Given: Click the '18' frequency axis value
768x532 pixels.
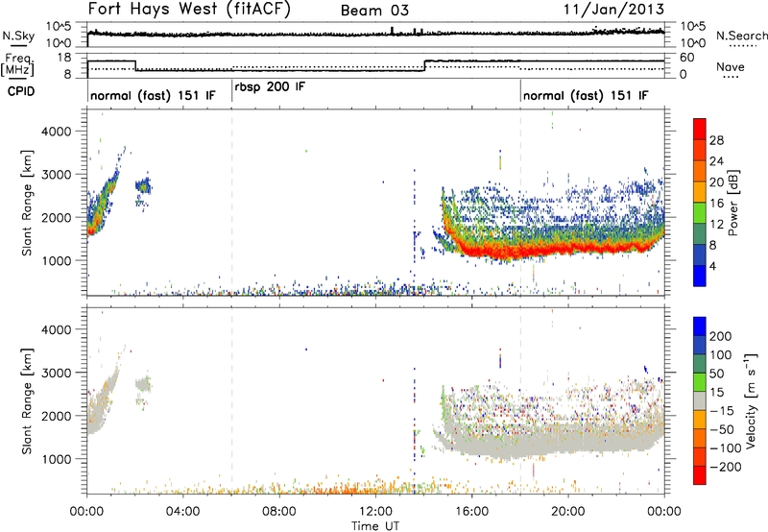Looking at the screenshot, I should pyautogui.click(x=64, y=58).
